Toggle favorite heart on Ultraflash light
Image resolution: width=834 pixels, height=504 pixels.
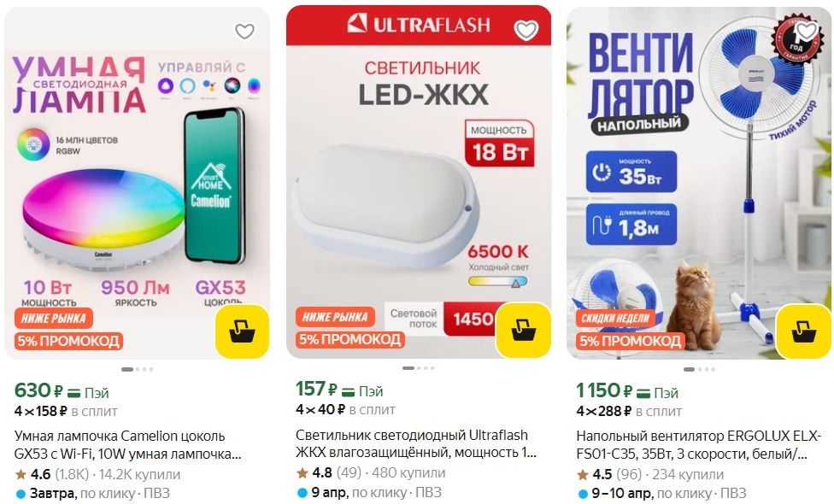coord(526,30)
